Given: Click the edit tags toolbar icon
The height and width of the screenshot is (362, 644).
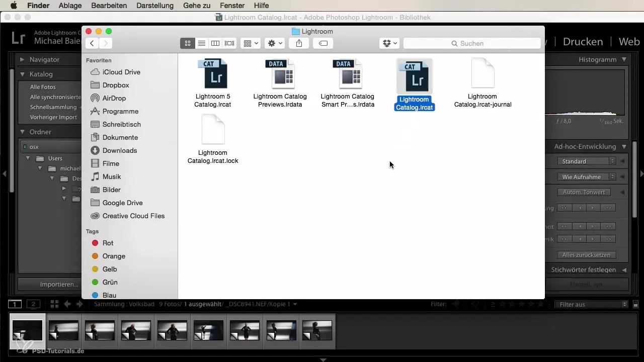Looking at the screenshot, I should (x=323, y=43).
